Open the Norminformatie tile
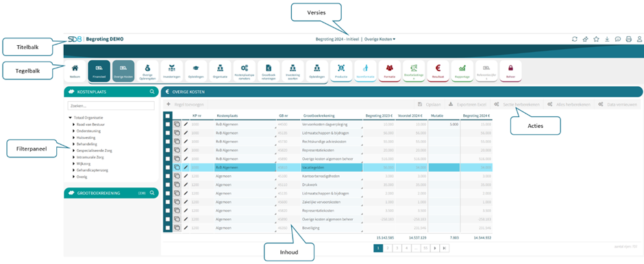644x264 pixels. pyautogui.click(x=365, y=71)
